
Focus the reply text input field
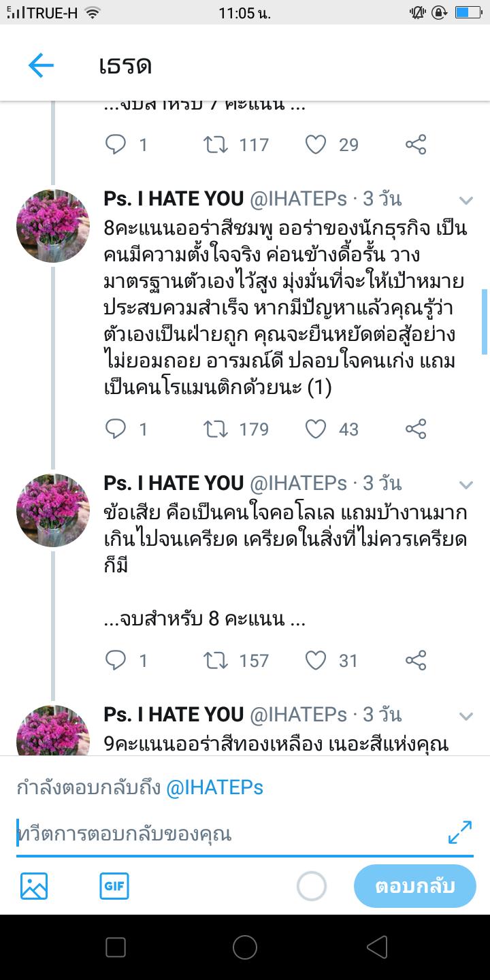225,834
